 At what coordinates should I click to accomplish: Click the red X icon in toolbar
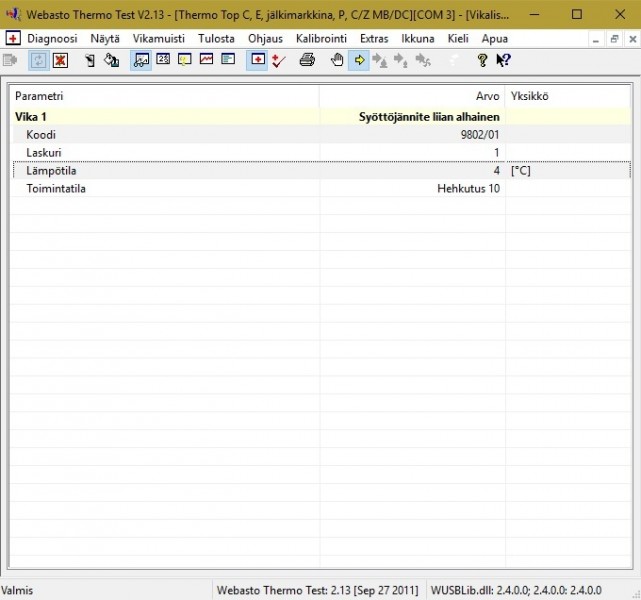pyautogui.click(x=61, y=61)
